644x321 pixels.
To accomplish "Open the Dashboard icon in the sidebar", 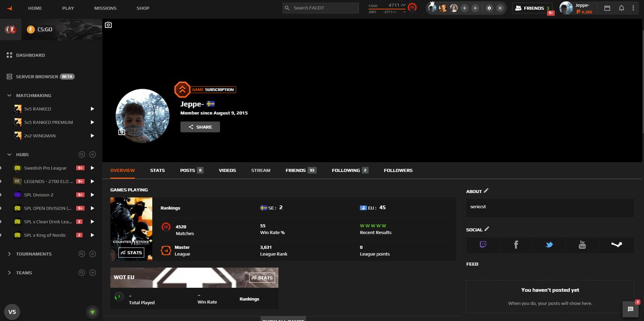I will coord(9,55).
